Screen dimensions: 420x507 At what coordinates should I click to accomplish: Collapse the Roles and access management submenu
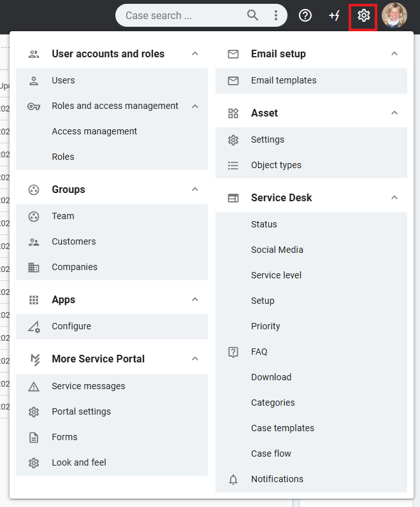tap(195, 106)
